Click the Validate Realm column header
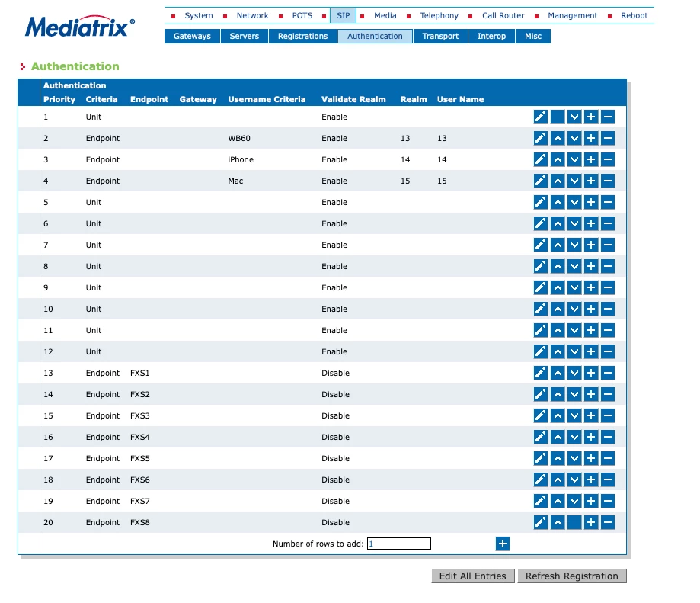700x603 pixels. pos(353,99)
